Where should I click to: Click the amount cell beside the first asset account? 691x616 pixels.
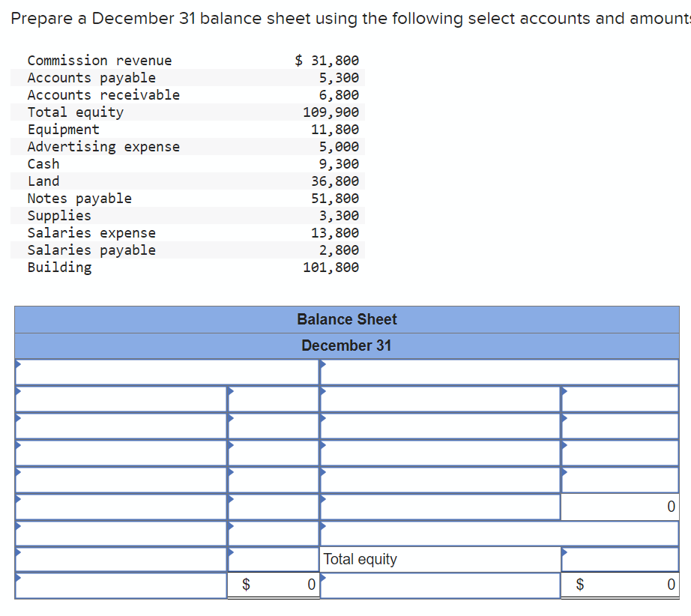274,396
